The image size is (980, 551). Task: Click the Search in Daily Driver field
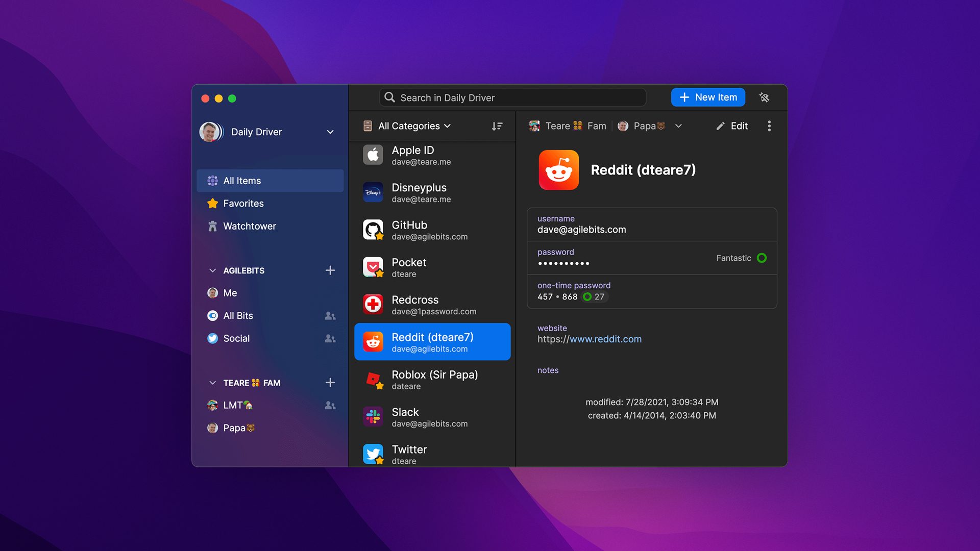click(x=512, y=97)
